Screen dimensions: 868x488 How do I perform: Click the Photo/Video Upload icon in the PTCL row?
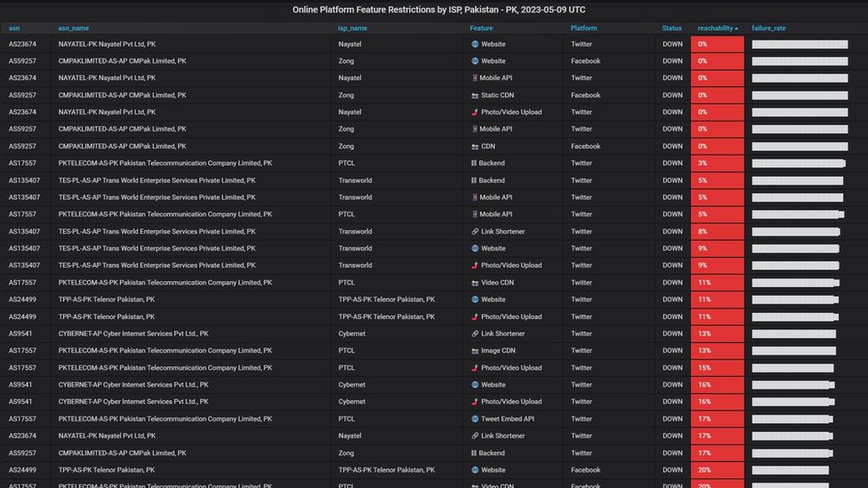pyautogui.click(x=474, y=368)
